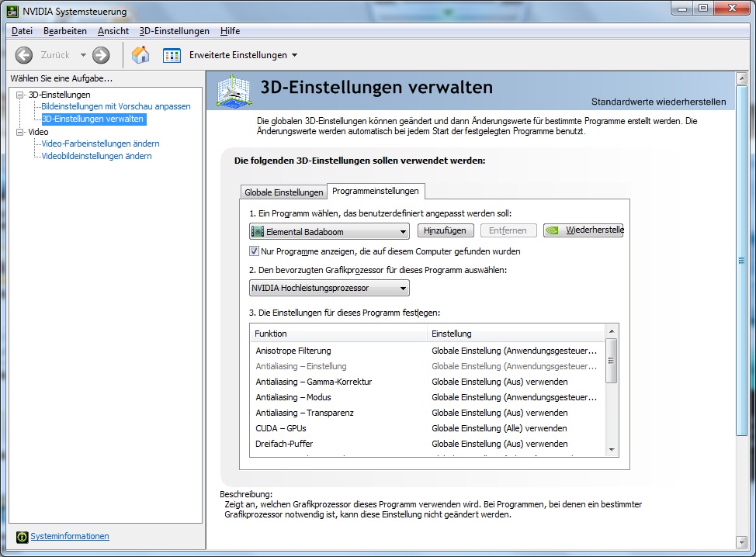Select the Antialiasing – Transparenz row
The width and height of the screenshot is (756, 557).
428,413
